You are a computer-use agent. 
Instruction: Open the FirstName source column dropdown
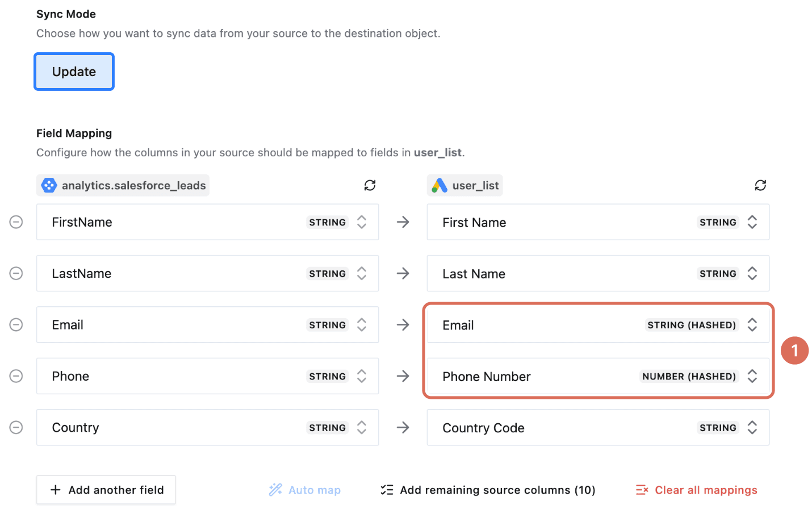pyautogui.click(x=207, y=222)
